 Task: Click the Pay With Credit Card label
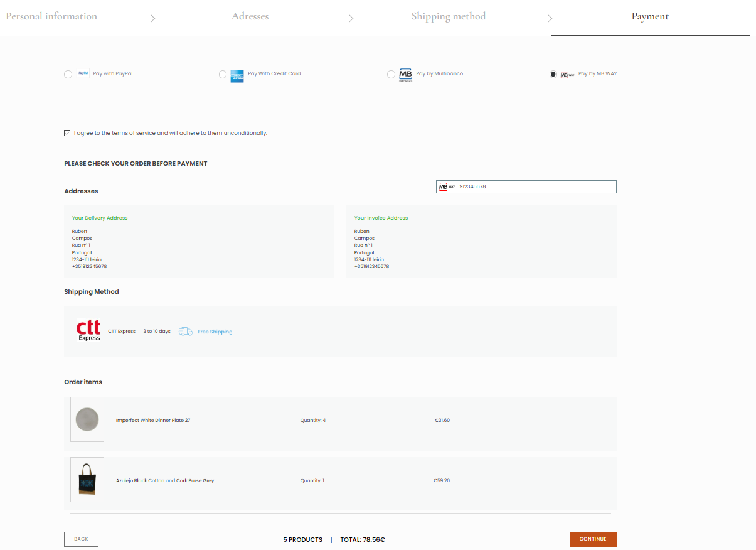click(274, 74)
